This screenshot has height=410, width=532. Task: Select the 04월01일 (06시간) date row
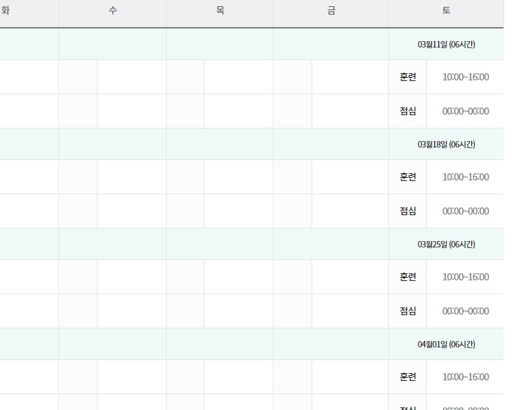(x=446, y=344)
